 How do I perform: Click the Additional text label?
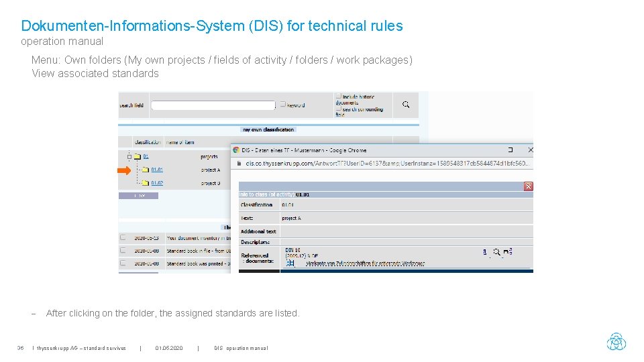click(258, 231)
